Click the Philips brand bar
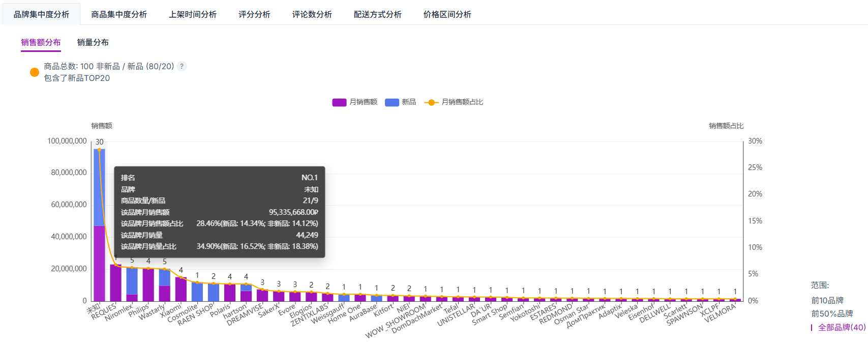 tap(148, 284)
